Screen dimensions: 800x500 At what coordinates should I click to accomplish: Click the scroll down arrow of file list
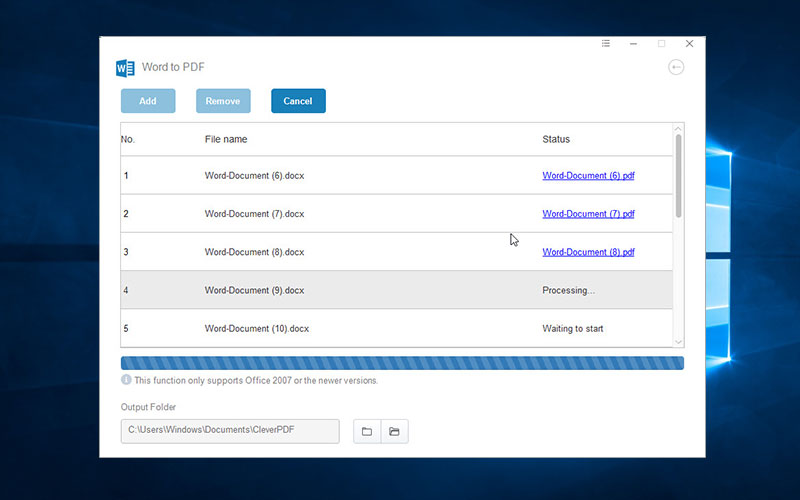678,342
